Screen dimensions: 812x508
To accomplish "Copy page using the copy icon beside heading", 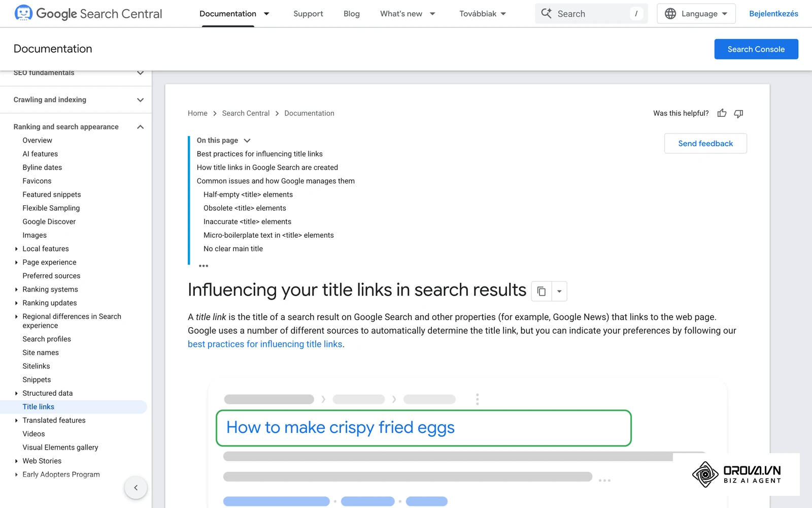I will click(x=542, y=291).
